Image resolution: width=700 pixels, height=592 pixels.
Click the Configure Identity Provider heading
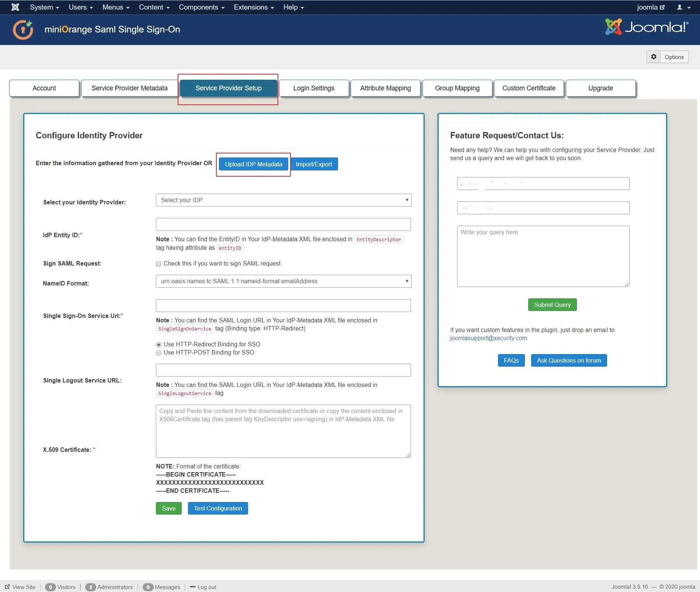click(x=89, y=135)
